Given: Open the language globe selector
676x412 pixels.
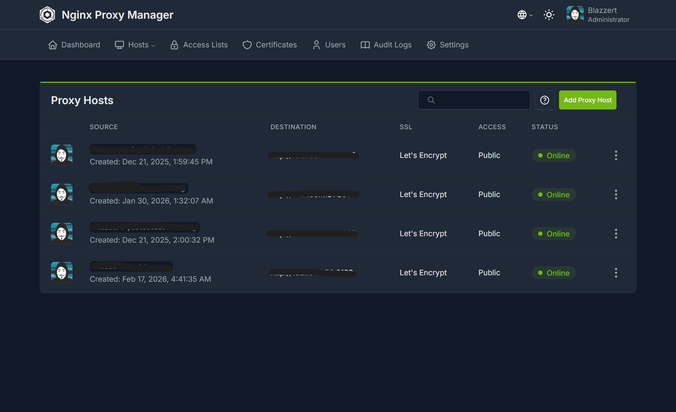Looking at the screenshot, I should pyautogui.click(x=523, y=15).
